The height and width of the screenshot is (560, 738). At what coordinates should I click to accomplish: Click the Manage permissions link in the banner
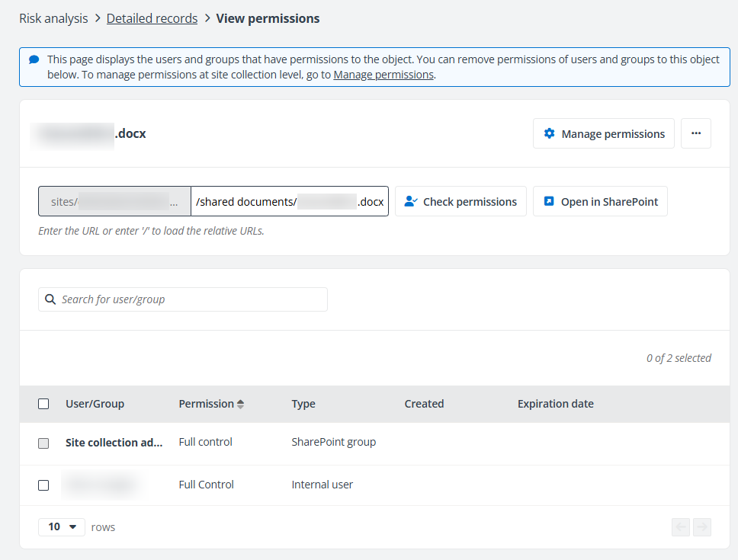[x=383, y=74]
